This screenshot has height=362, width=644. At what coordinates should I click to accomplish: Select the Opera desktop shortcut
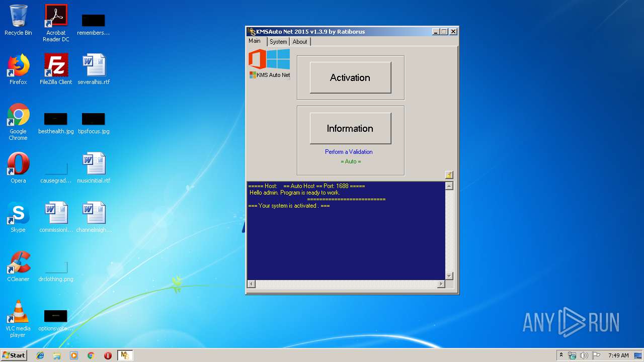click(x=18, y=168)
